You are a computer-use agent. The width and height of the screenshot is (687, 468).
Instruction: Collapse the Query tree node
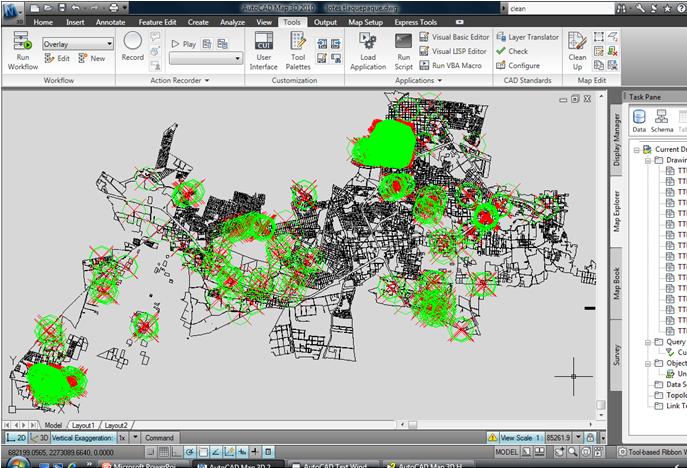tap(648, 342)
